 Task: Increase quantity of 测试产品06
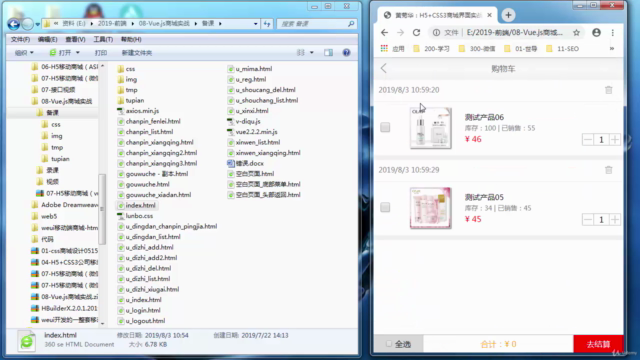click(x=615, y=140)
